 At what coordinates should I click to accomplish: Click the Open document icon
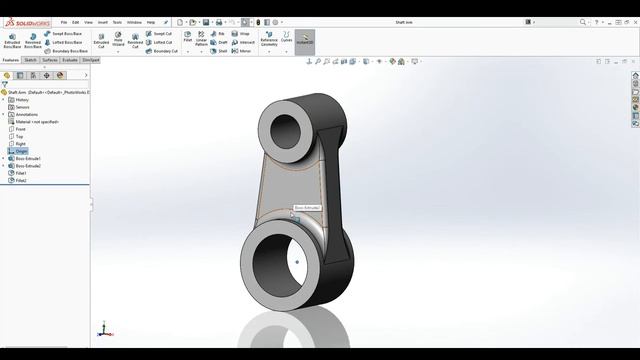pyautogui.click(x=193, y=22)
